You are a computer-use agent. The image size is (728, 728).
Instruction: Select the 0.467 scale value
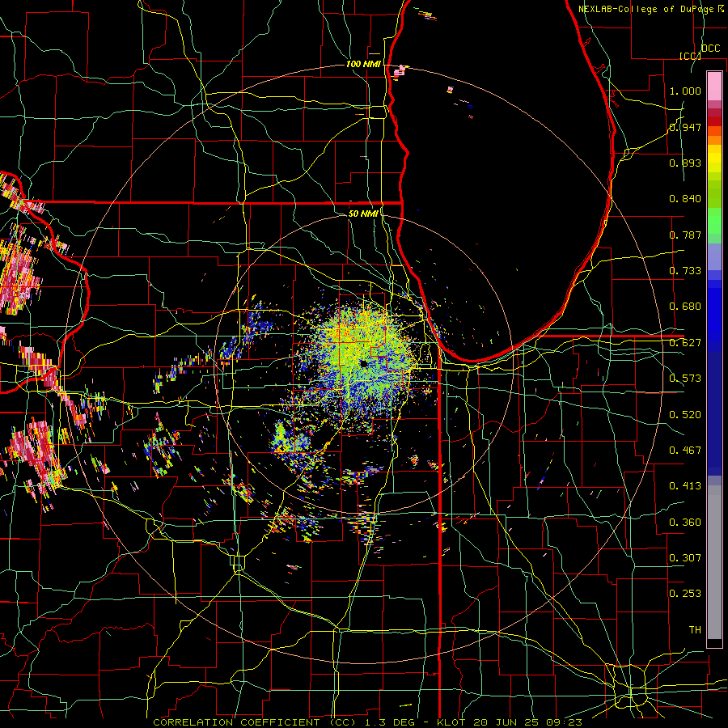pos(685,451)
